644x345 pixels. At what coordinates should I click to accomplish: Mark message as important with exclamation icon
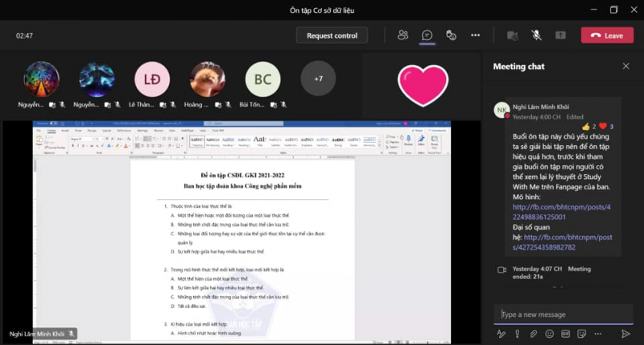click(517, 333)
